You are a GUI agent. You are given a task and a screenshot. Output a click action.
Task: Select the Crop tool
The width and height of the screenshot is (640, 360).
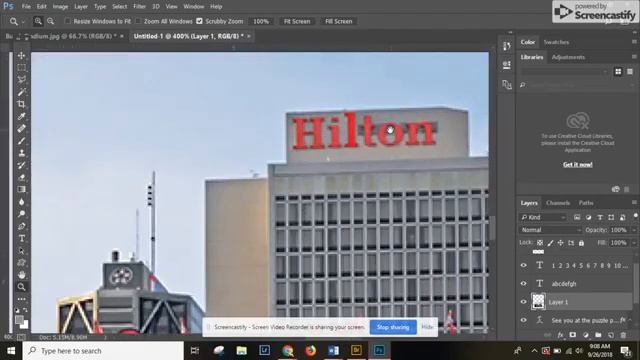click(22, 104)
